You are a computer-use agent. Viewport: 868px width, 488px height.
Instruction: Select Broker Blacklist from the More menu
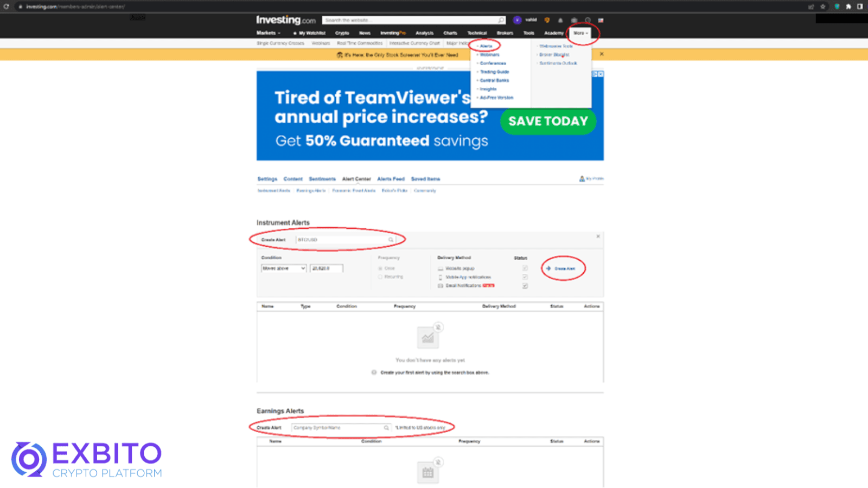pyautogui.click(x=554, y=55)
